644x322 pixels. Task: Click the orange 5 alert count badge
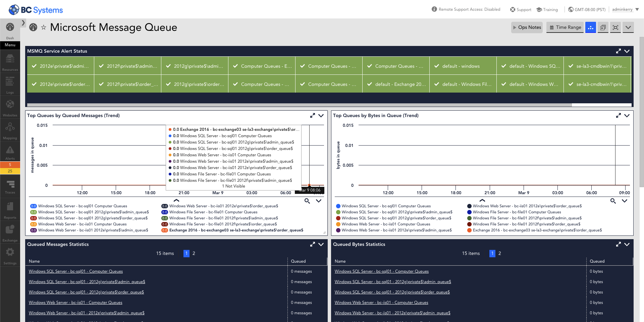pos(10,165)
